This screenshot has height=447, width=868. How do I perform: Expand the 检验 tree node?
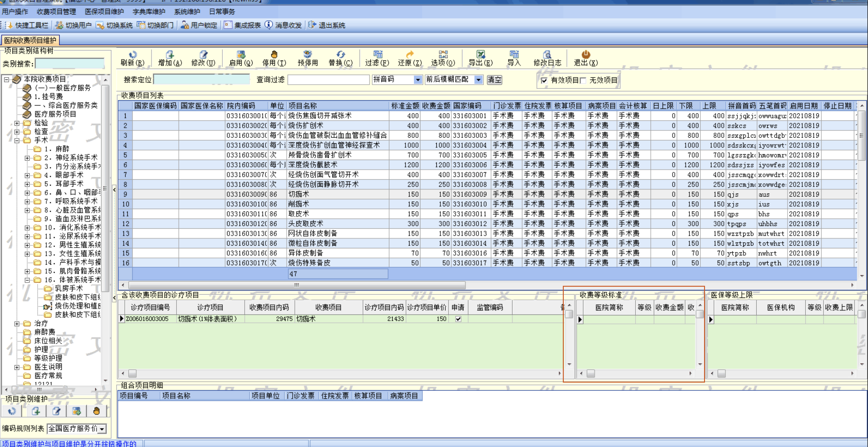tap(17, 123)
